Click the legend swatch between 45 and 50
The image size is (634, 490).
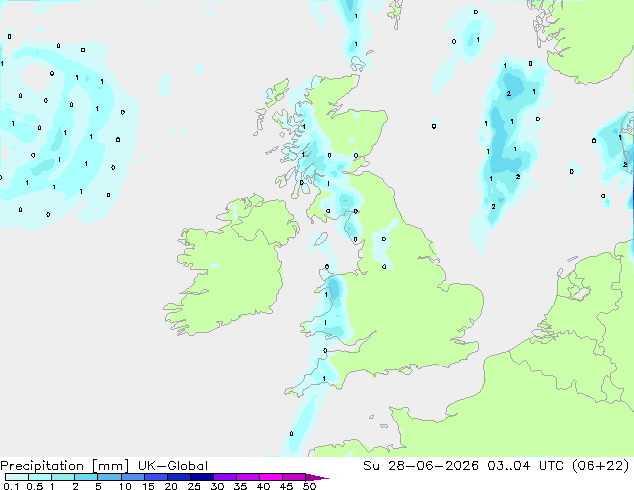(294, 477)
